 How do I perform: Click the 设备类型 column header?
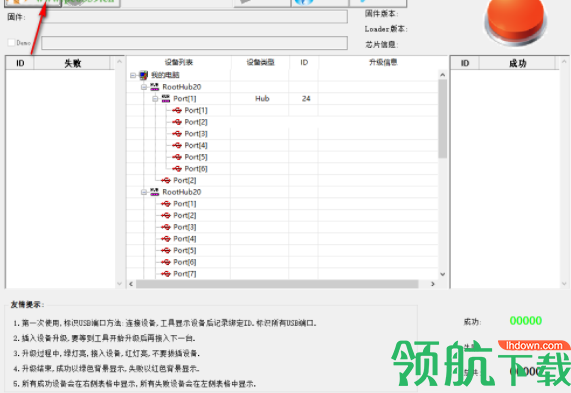260,62
